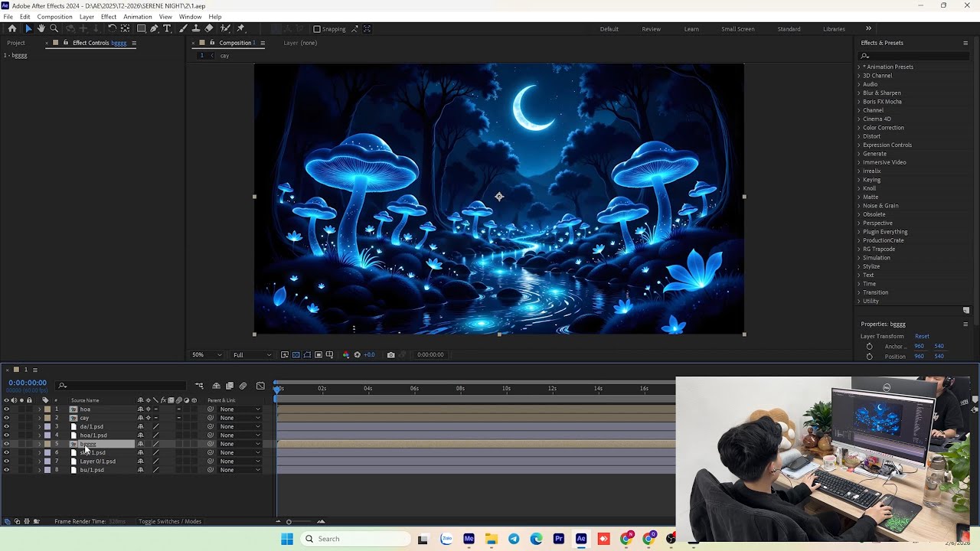The height and width of the screenshot is (551, 980).
Task: Select the Pen tool
Action: click(154, 28)
